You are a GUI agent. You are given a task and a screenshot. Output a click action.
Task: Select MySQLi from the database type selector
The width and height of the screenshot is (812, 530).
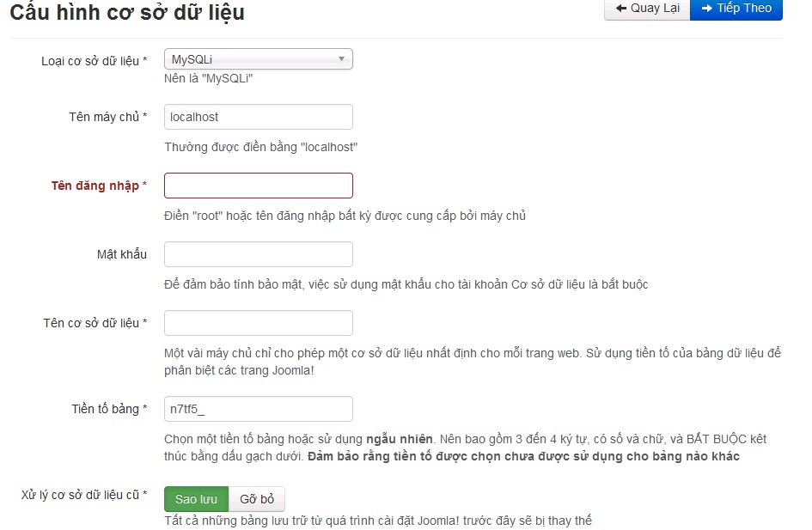258,58
